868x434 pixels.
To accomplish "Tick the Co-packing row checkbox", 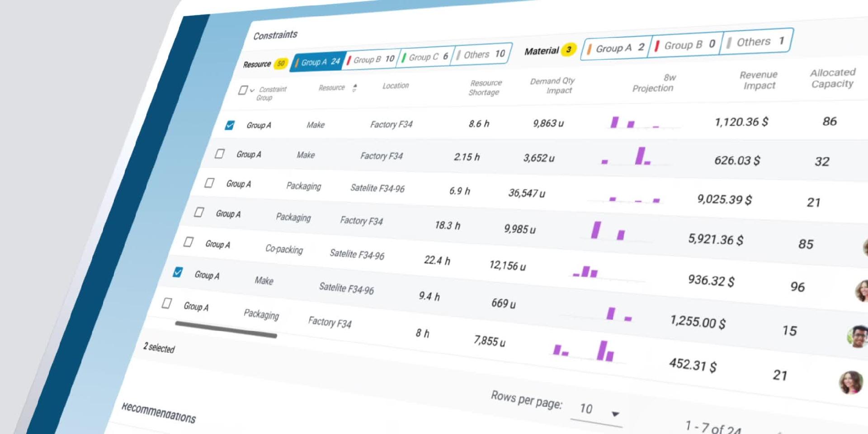I will [189, 242].
